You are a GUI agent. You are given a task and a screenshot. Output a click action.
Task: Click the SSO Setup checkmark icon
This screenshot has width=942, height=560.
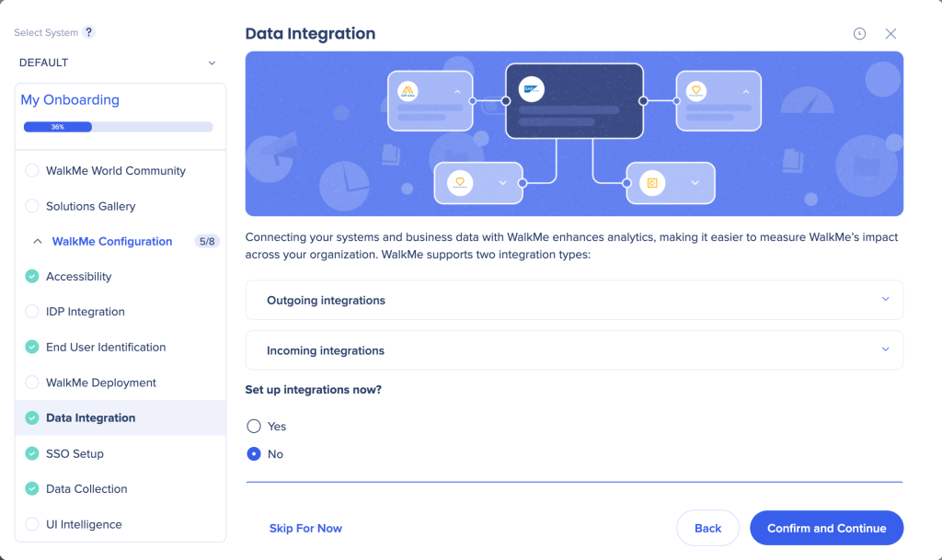32,454
